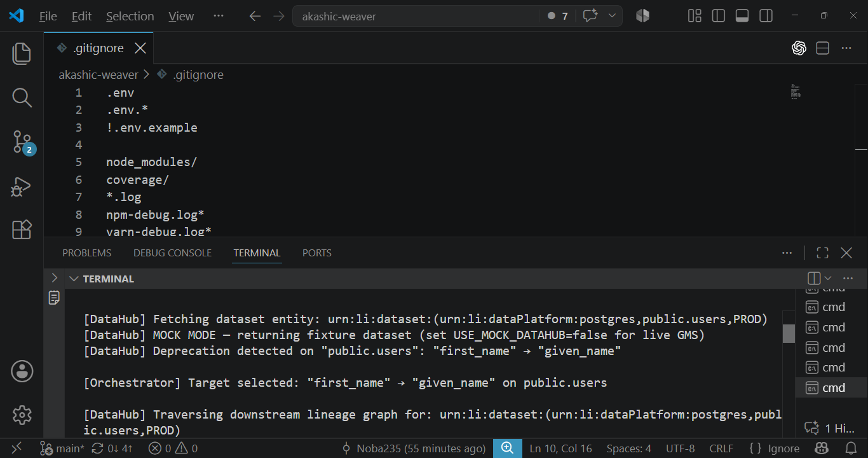Open the Accounts icon in activity bar
Viewport: 868px width, 458px height.
point(22,371)
